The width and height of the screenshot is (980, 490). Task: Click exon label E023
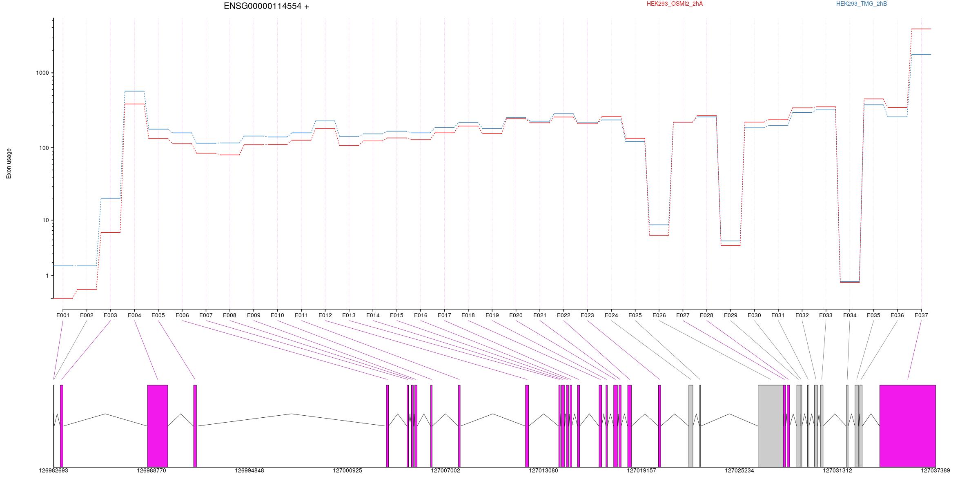tap(587, 315)
